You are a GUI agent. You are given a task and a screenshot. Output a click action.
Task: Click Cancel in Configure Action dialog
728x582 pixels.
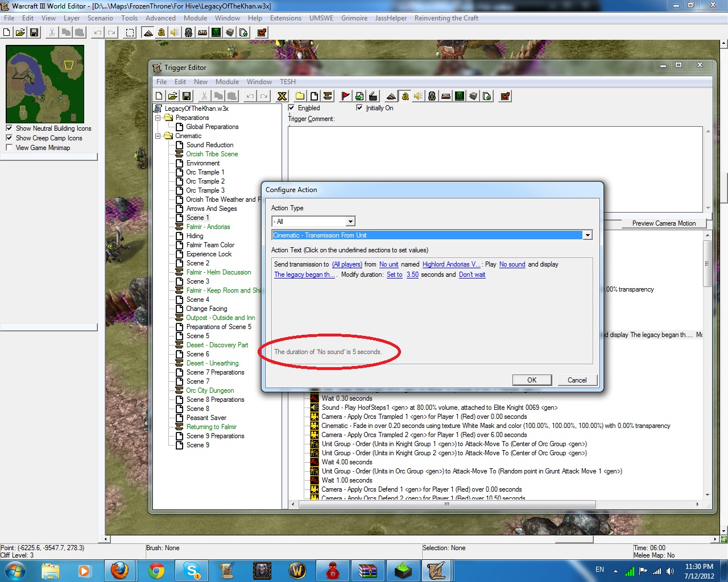577,380
